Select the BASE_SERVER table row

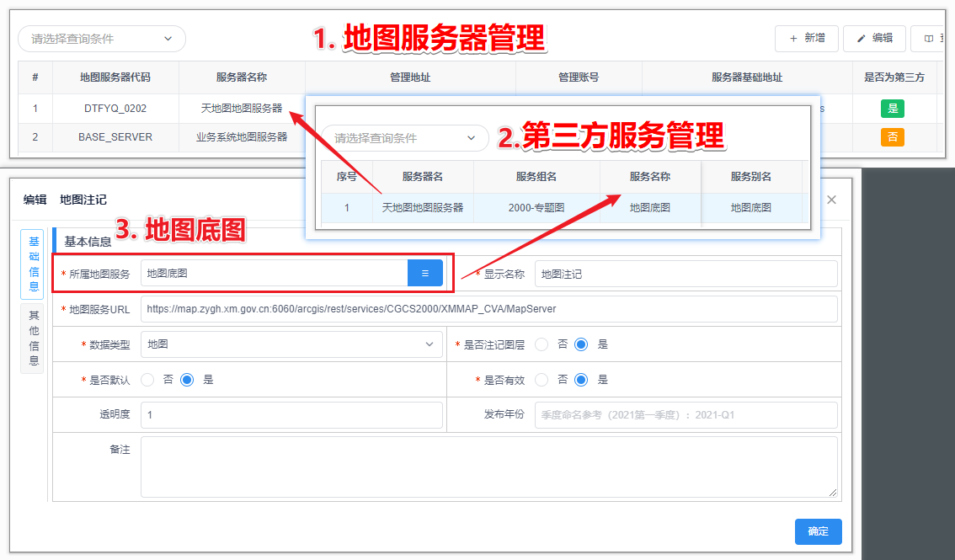(115, 136)
